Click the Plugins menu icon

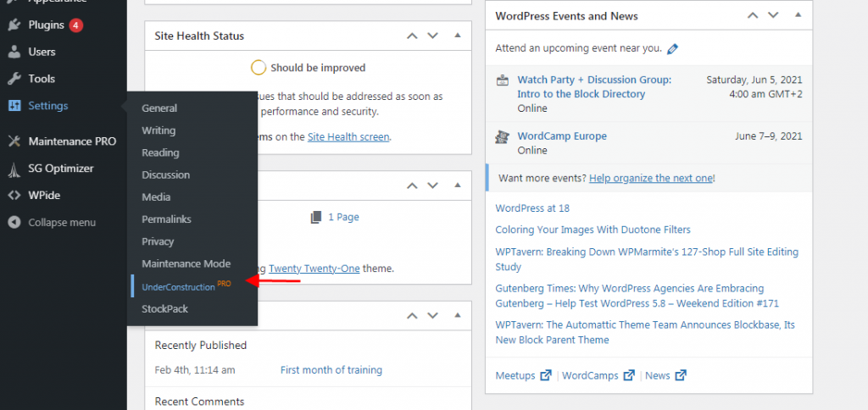pos(14,25)
